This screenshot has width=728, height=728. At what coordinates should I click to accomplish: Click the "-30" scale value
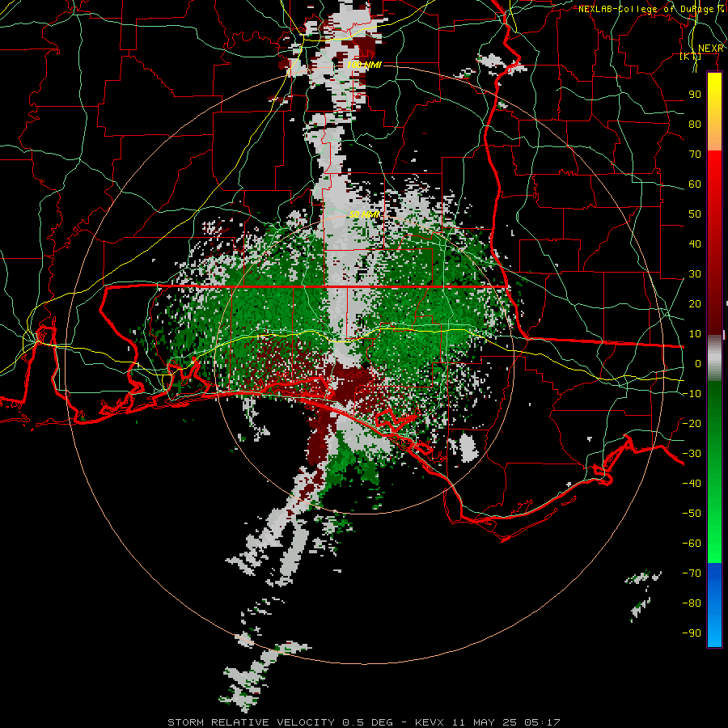click(692, 454)
